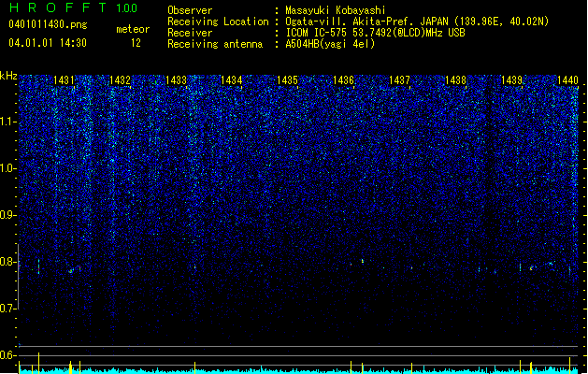Click the 0.9 kHz axis label
This screenshot has height=374, width=588.
click(7, 215)
